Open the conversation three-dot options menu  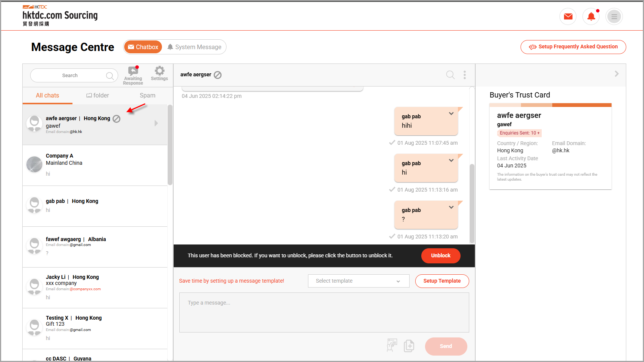pyautogui.click(x=465, y=75)
